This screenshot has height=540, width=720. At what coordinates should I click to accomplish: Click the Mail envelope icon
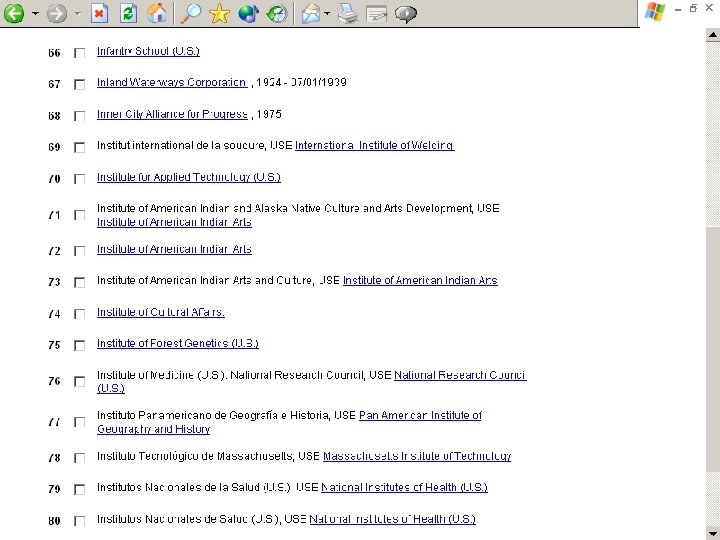[311, 13]
